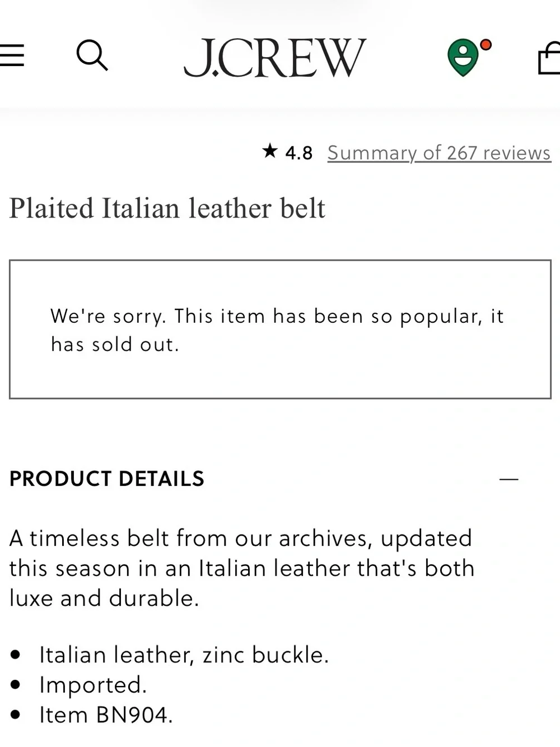Click the black star rating icon
The height and width of the screenshot is (747, 560).
(270, 151)
